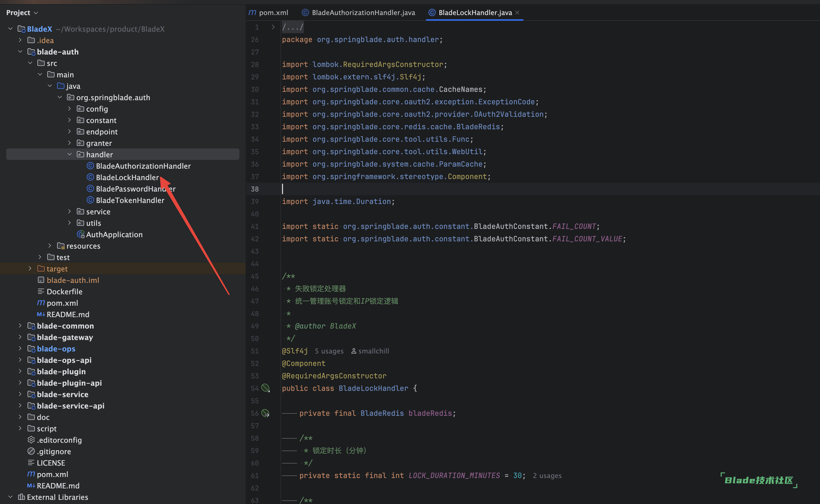The image size is (820, 504).
Task: Collapse the src folder
Action: (x=30, y=63)
